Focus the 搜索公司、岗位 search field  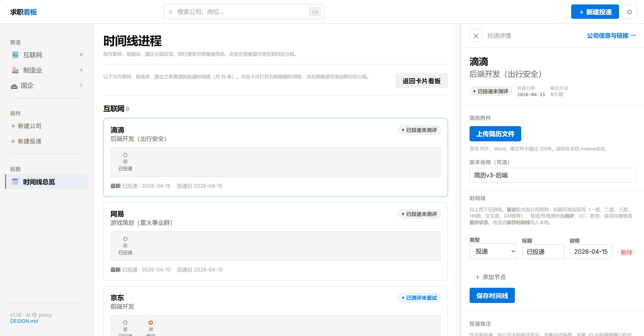(244, 12)
